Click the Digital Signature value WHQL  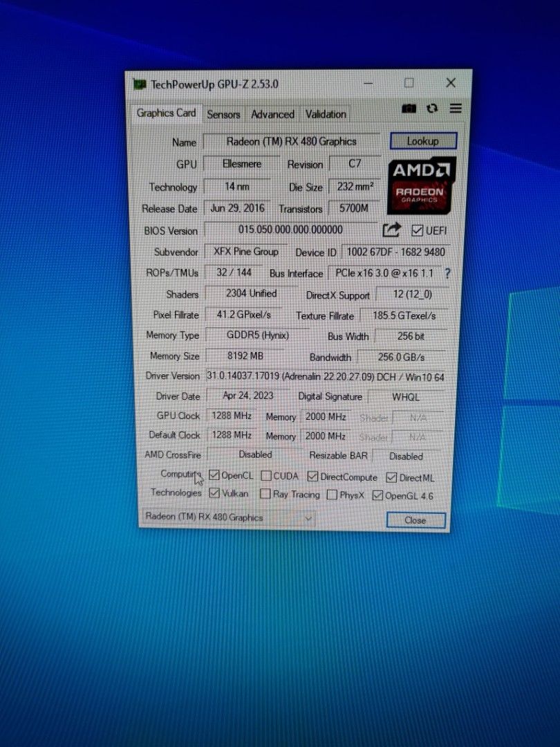click(406, 397)
